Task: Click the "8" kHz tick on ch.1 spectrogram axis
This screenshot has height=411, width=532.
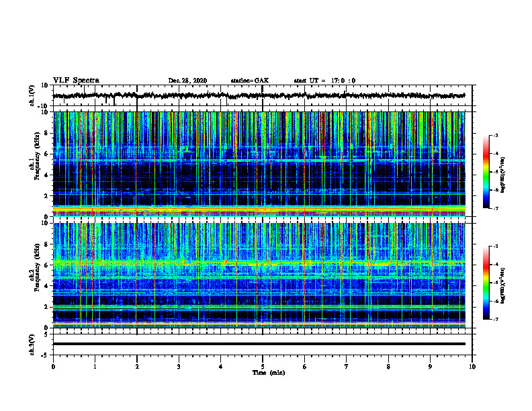Action: click(x=47, y=133)
